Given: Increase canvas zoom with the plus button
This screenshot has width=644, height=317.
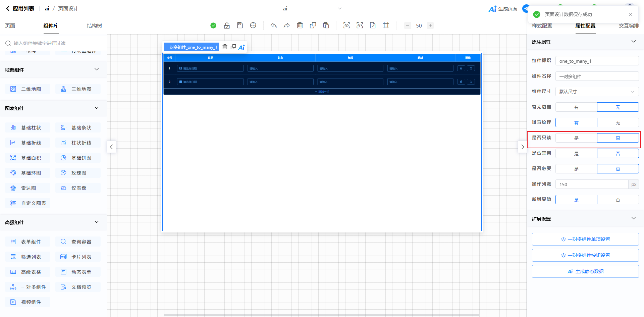Looking at the screenshot, I should pyautogui.click(x=430, y=25).
